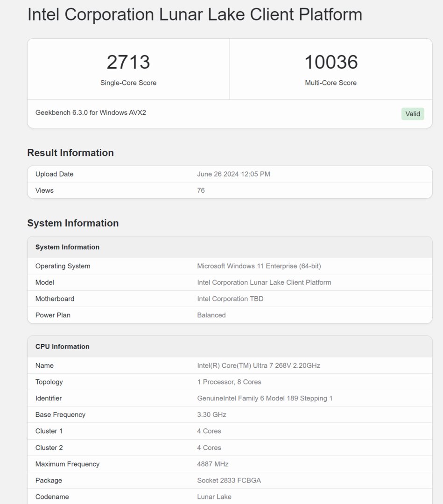Click the Views count of 76
Viewport: 443px width, 504px height.
(201, 190)
